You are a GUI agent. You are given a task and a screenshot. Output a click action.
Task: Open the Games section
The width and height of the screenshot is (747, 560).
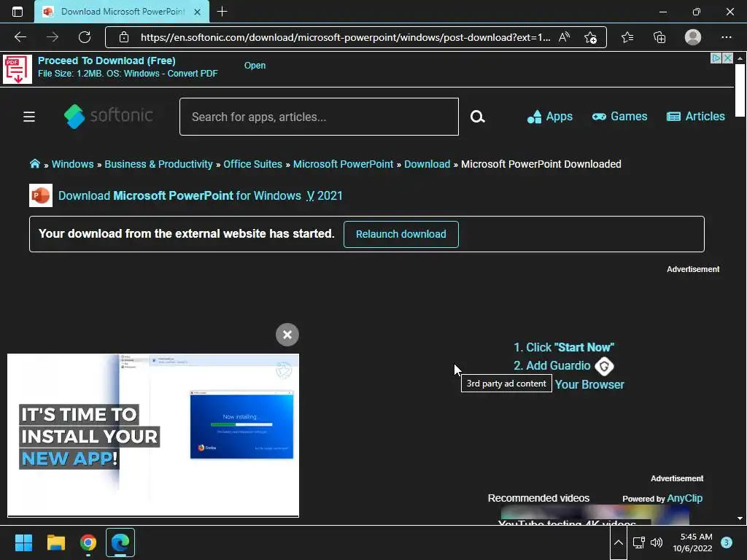tap(620, 117)
